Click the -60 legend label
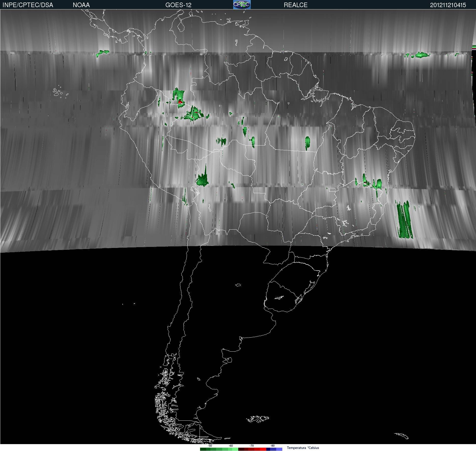The image size is (476, 451). click(x=231, y=446)
